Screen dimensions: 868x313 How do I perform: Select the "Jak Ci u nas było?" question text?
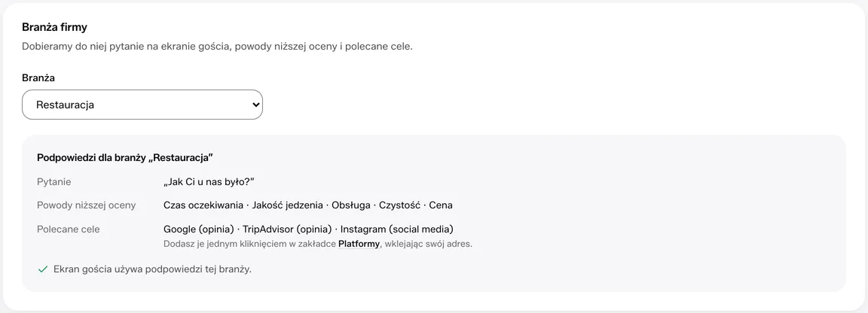(209, 182)
